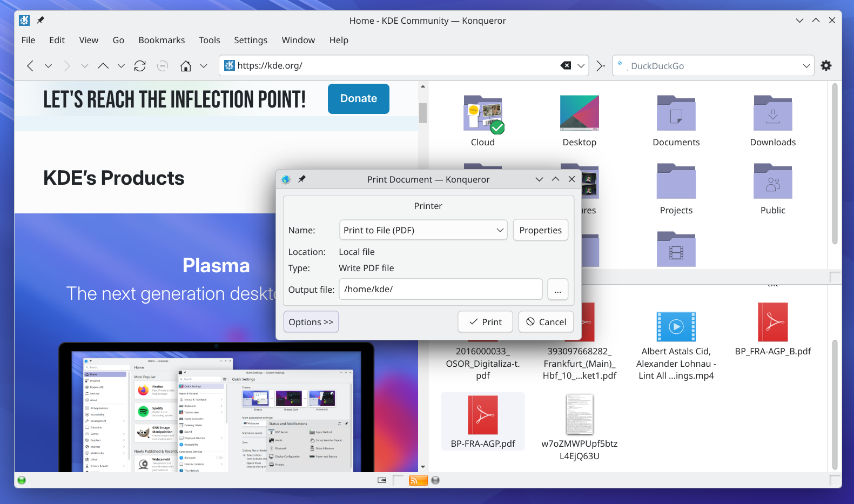This screenshot has height=504, width=854.
Task: Open the Bookmarks menu
Action: pyautogui.click(x=162, y=40)
